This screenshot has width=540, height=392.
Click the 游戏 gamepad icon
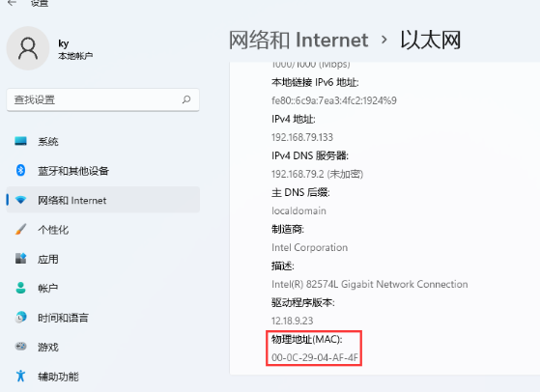point(20,347)
